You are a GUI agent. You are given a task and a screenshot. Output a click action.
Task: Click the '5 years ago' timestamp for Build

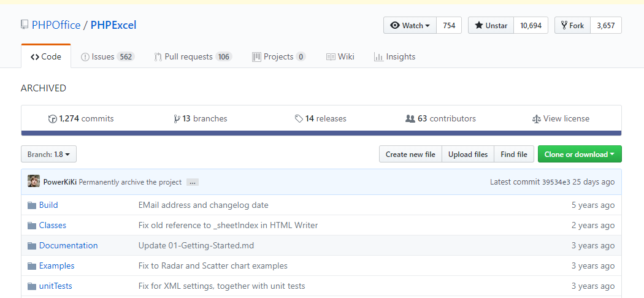click(x=593, y=205)
